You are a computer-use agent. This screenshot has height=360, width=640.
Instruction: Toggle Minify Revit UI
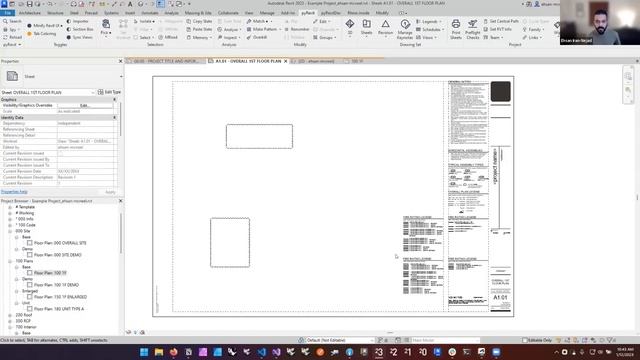coord(44,25)
